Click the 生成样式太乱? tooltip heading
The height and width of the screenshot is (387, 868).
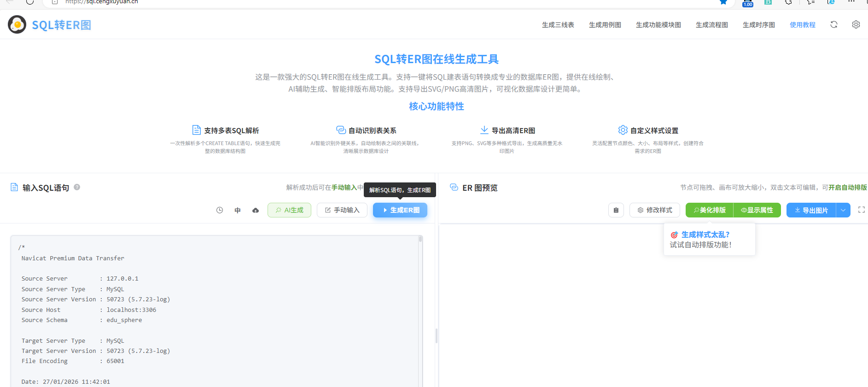pyautogui.click(x=705, y=235)
